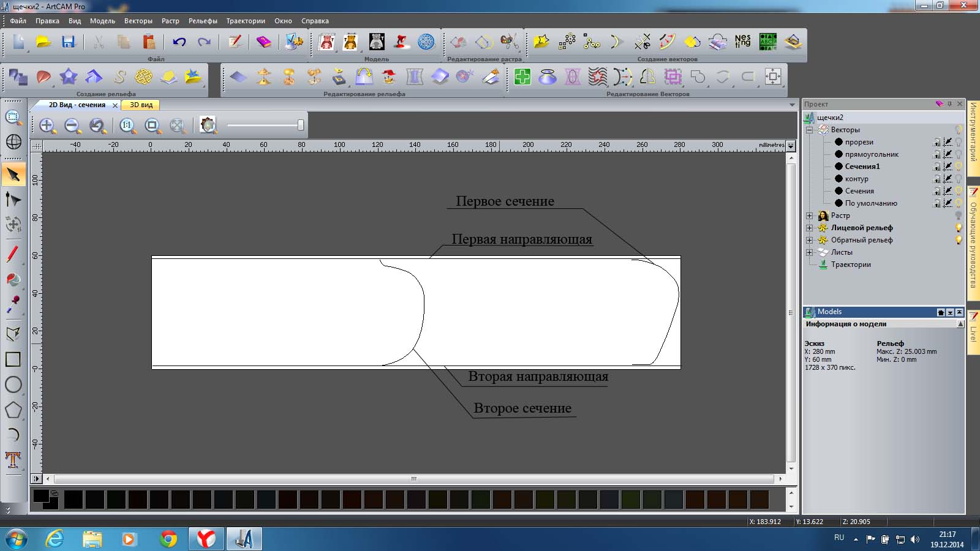Select the blue star shape relief creation icon
Image resolution: width=980 pixels, height=551 pixels.
point(69,77)
